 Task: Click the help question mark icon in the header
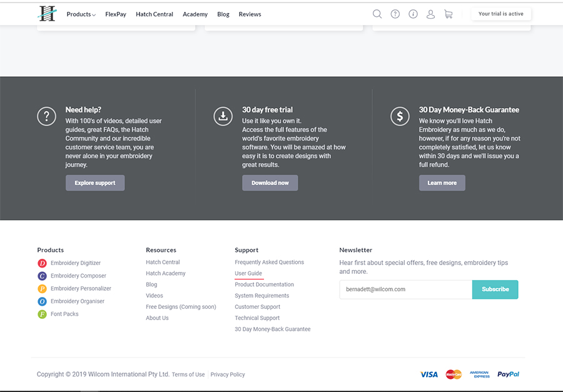point(395,13)
